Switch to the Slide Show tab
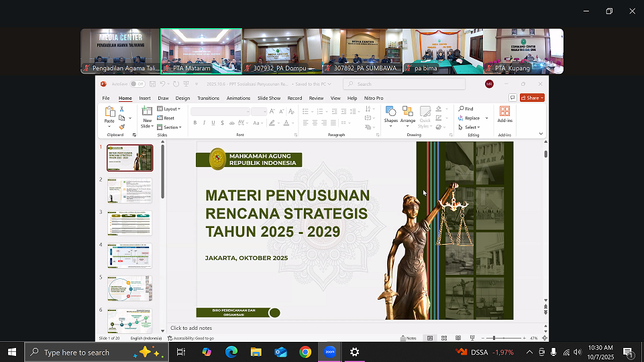This screenshot has height=362, width=644. tap(269, 98)
